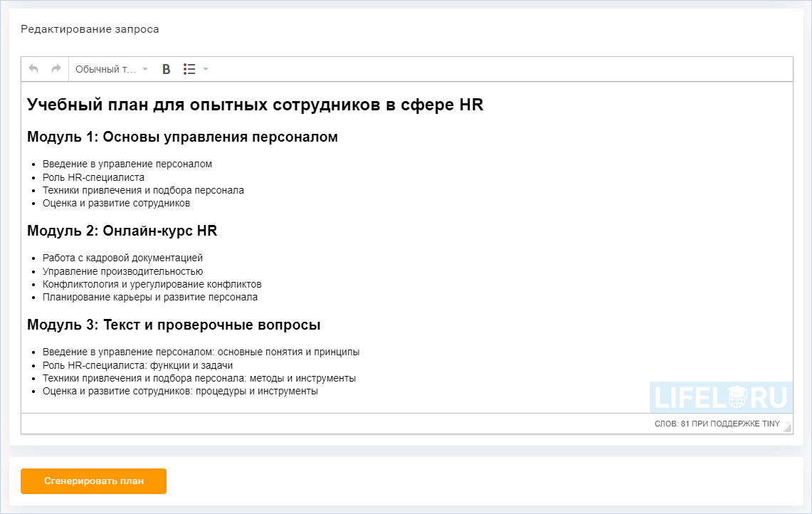812x514 pixels.
Task: Open the chevron next to the format selector
Action: [x=145, y=68]
